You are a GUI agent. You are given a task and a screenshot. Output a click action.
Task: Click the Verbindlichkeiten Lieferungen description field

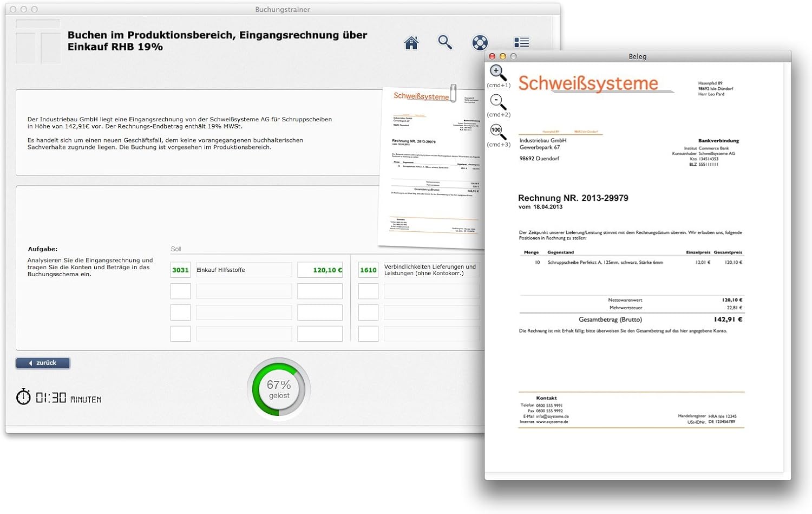430,269
